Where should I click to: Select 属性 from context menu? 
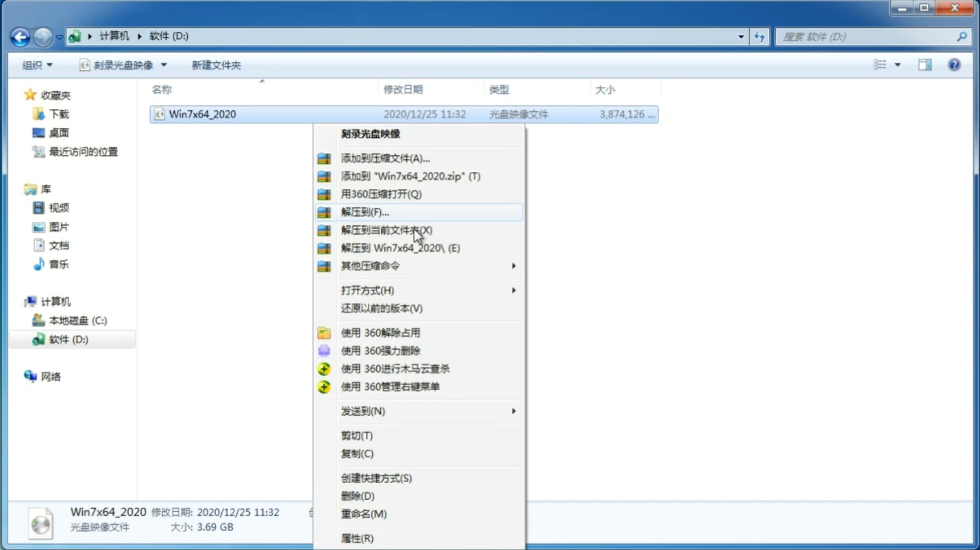(357, 538)
